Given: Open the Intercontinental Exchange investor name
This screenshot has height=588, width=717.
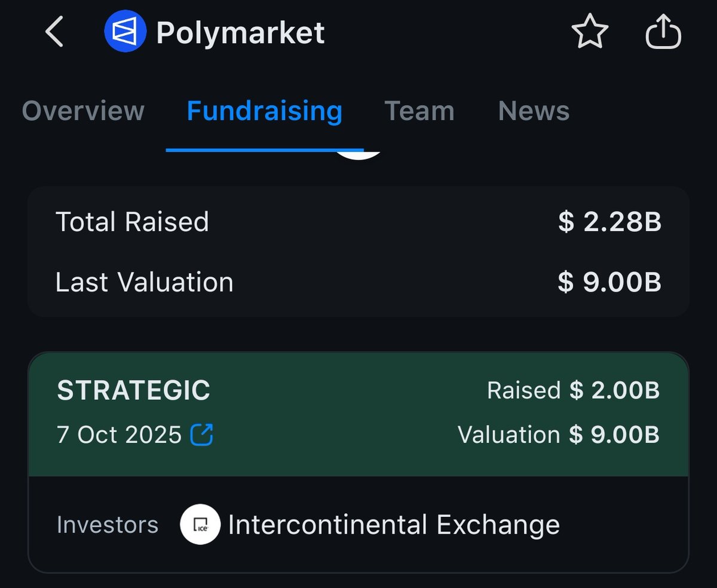Looking at the screenshot, I should point(394,525).
